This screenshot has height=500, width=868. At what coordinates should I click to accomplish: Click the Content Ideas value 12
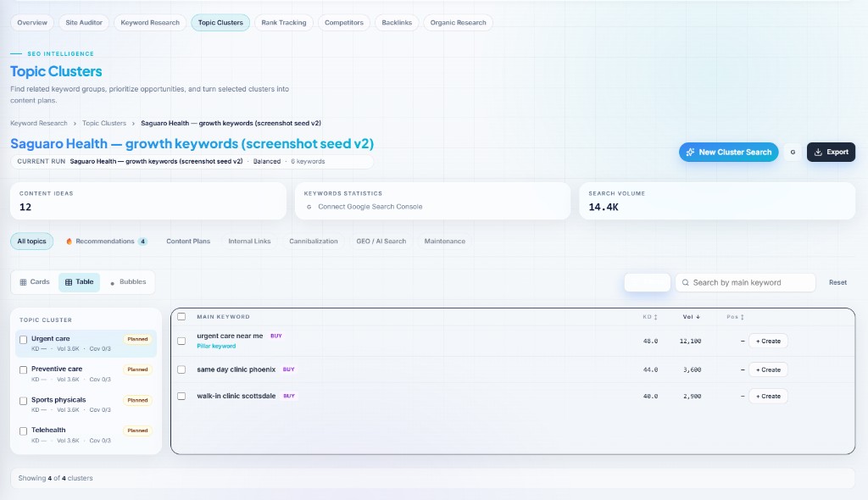25,208
